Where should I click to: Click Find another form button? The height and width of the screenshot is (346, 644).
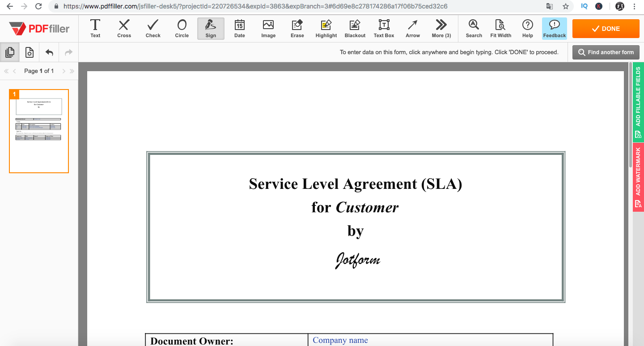(x=606, y=52)
